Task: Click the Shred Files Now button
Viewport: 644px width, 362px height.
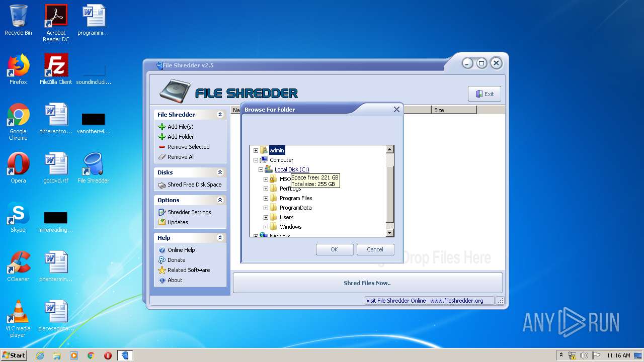Action: click(x=367, y=283)
